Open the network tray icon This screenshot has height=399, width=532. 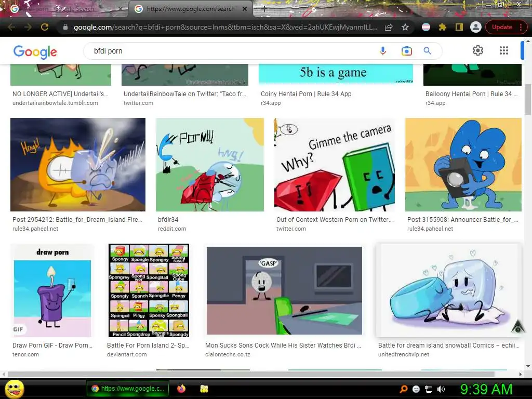pyautogui.click(x=429, y=389)
